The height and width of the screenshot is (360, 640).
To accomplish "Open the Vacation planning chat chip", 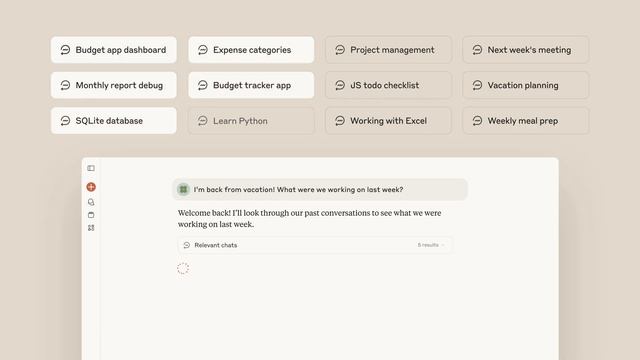I will pos(526,85).
